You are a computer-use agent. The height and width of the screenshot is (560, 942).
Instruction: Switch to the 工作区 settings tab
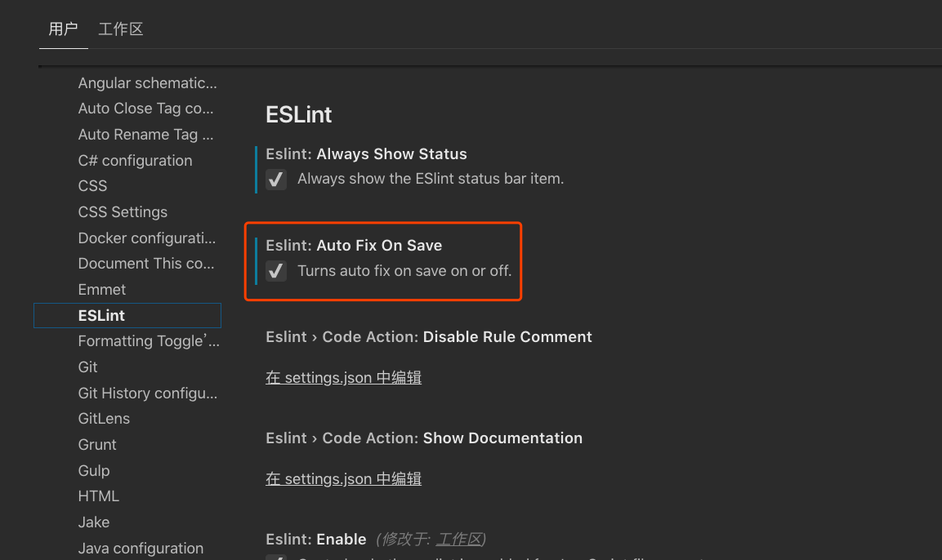pos(121,29)
